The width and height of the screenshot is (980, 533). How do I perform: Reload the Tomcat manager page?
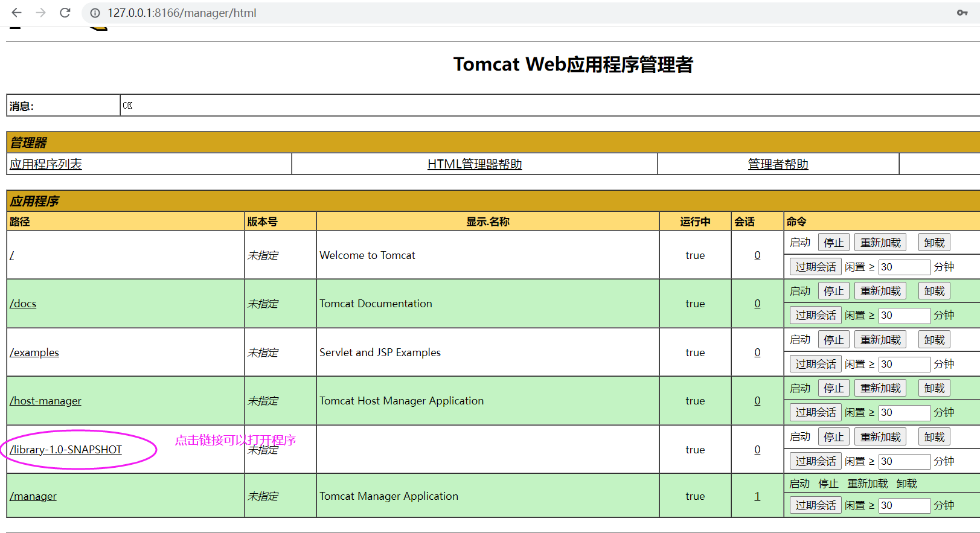coord(65,13)
